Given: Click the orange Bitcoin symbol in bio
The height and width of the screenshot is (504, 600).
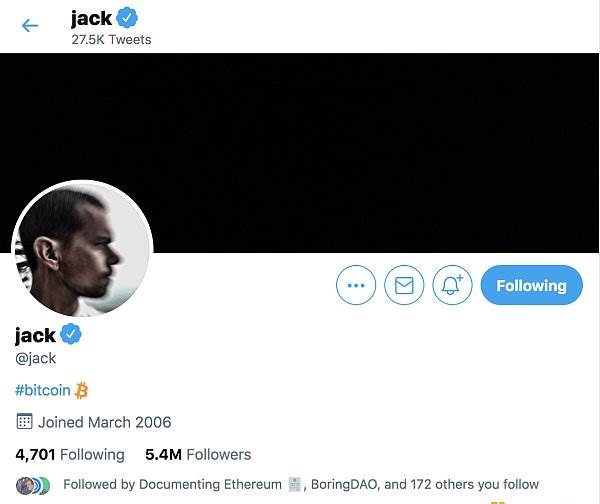Looking at the screenshot, I should [82, 390].
